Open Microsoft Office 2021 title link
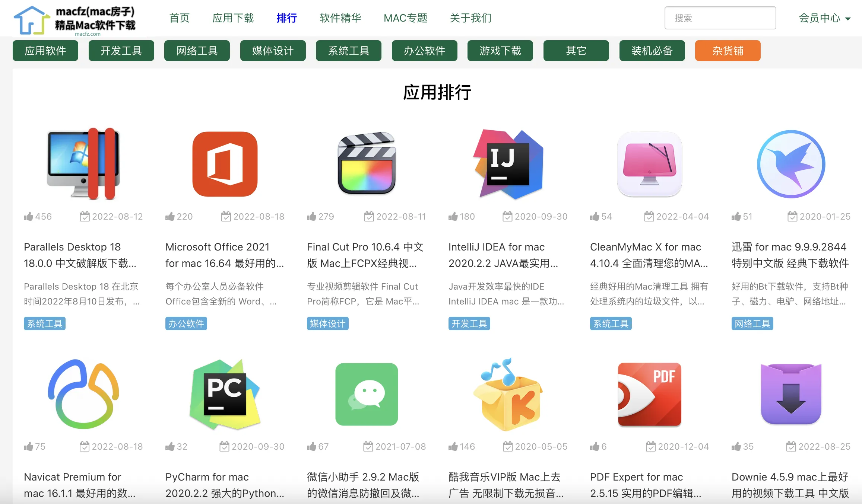The width and height of the screenshot is (862, 504). [225, 255]
